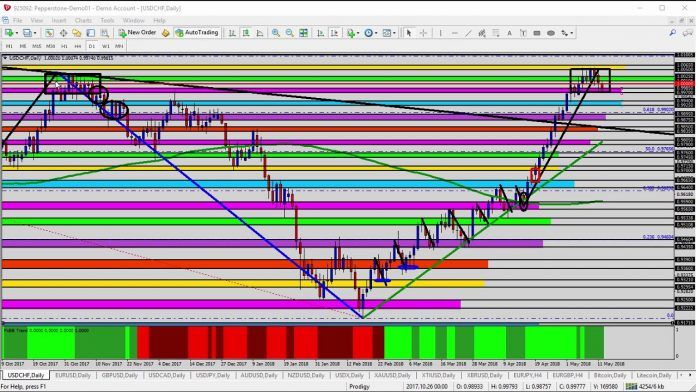Expand the New Chart dropdown arrow
Viewport: 696px width, 392px height.
(16, 33)
